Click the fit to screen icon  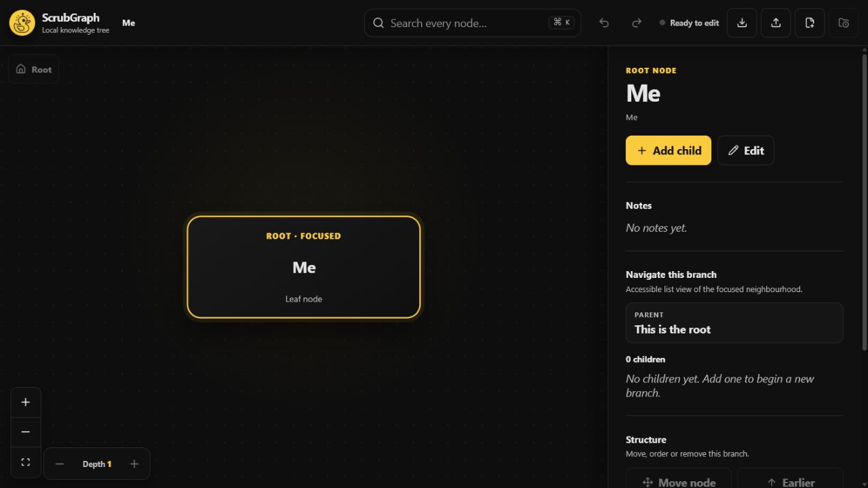point(26,462)
